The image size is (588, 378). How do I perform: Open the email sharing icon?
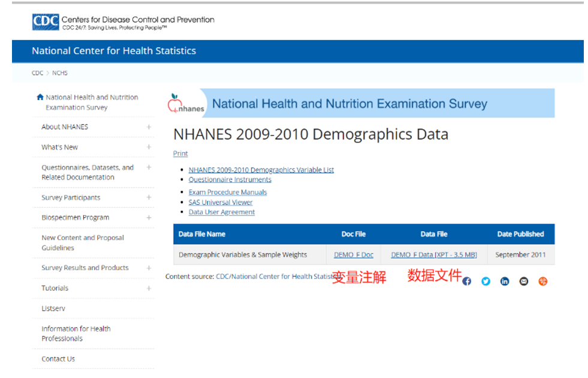click(524, 281)
